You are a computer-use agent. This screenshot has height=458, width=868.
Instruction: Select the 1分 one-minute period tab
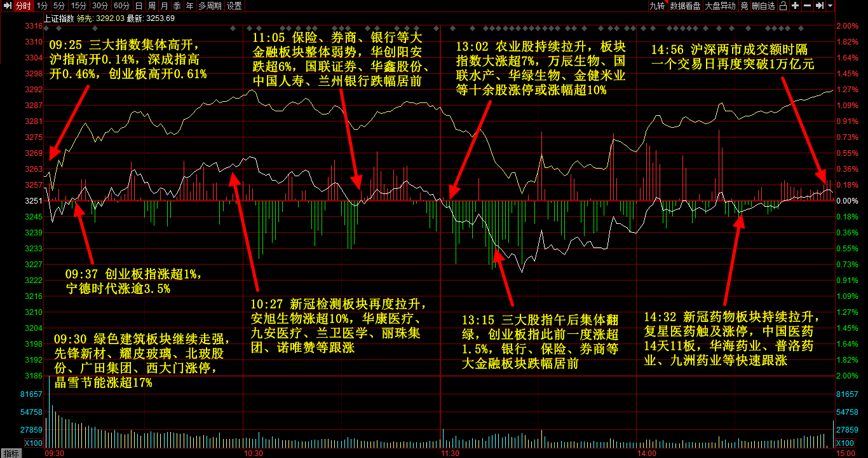pyautogui.click(x=42, y=6)
